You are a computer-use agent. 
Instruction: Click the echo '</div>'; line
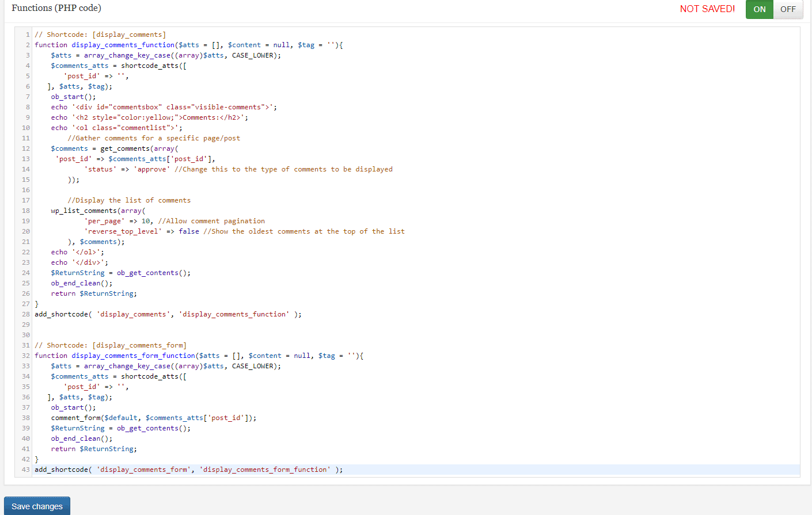pyautogui.click(x=79, y=262)
